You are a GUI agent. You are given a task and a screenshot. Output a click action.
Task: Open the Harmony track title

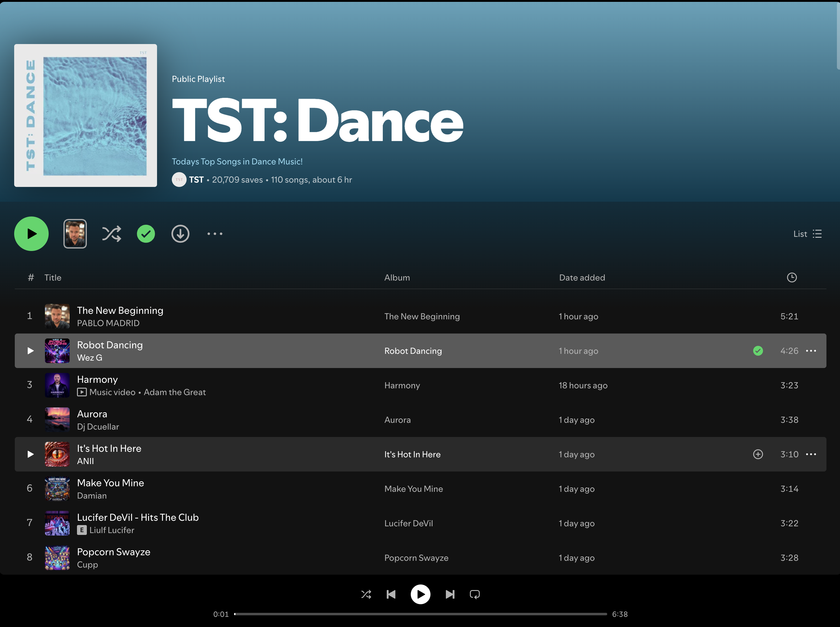coord(98,379)
